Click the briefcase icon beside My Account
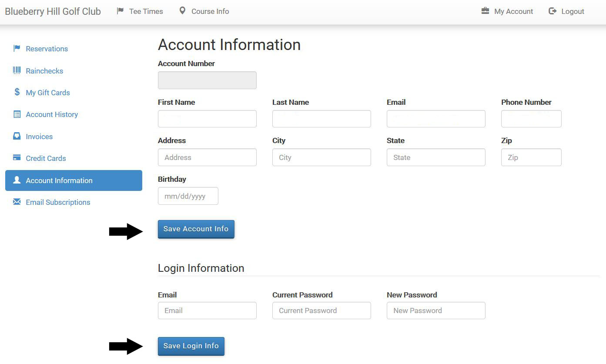This screenshot has width=606, height=364. (485, 11)
